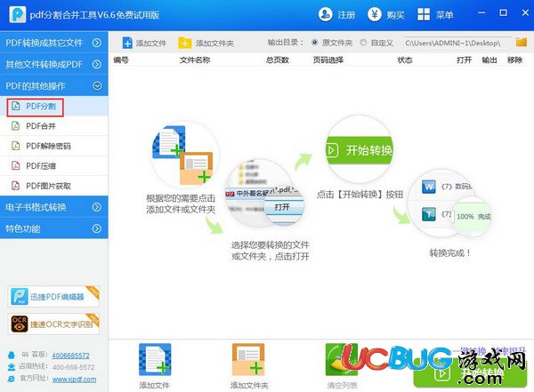Click the PDF合并 file icon
This screenshot has width=534, height=392.
tap(16, 126)
